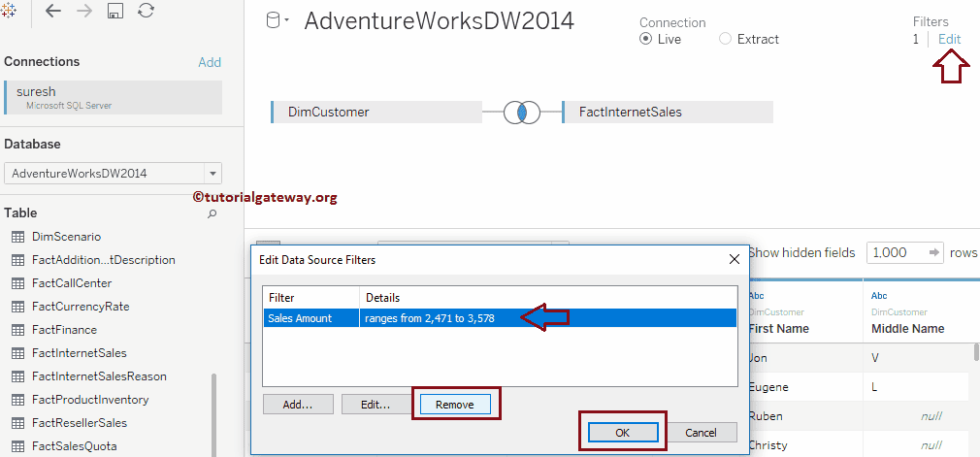Select the Sales Amount filter row
This screenshot has width=980, height=457.
click(500, 318)
